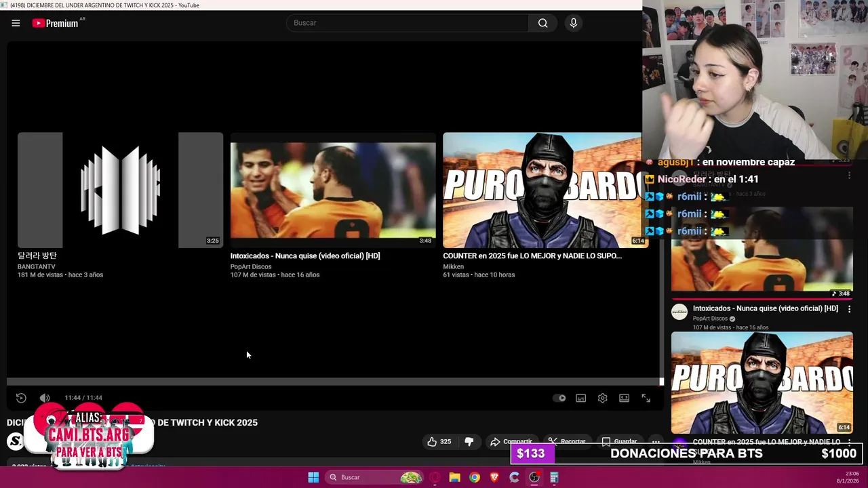Enter full screen mode
Viewport: 868px width, 488px height.
tap(646, 398)
